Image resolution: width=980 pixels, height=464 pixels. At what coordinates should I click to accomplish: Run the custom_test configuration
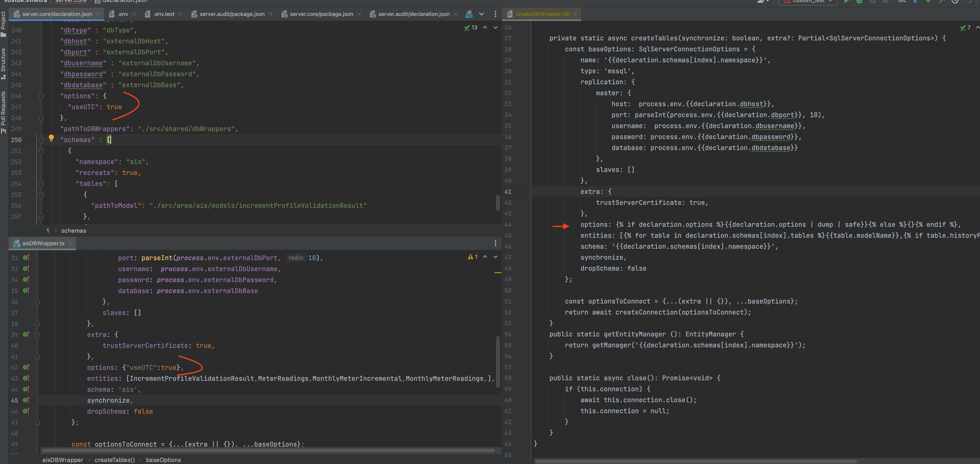click(846, 1)
